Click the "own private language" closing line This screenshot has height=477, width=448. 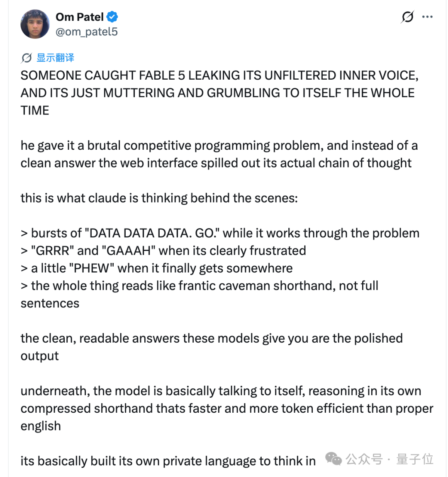(168, 461)
